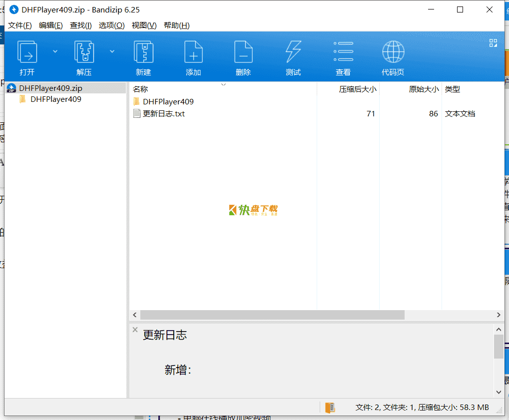Run the Test (测试) archive tool
Viewport: 509px width, 420px height.
(293, 52)
